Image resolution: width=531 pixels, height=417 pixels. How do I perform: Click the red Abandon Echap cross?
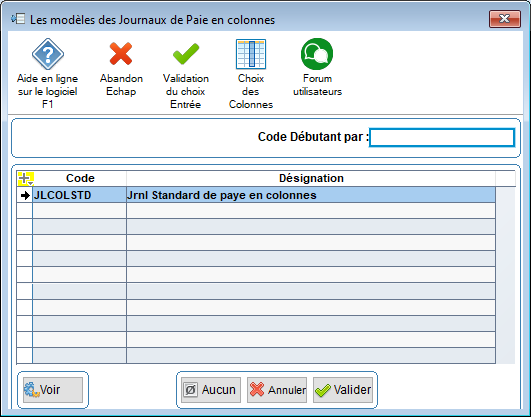click(x=121, y=67)
